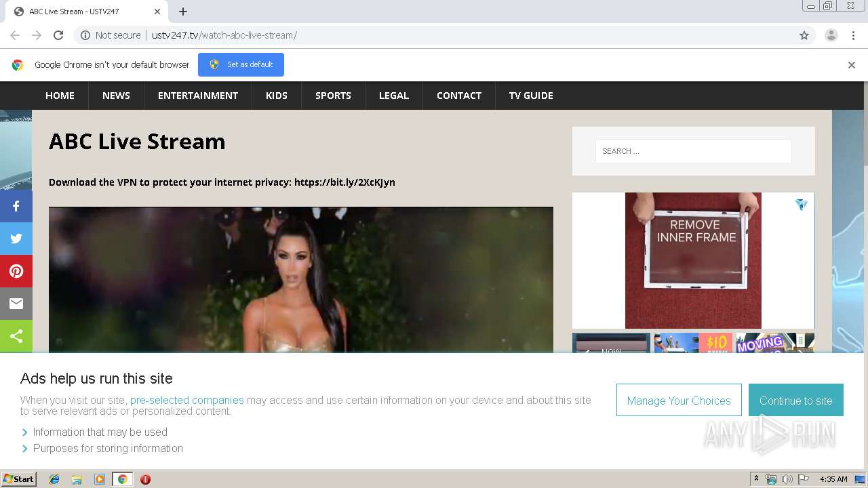Click the ad provider icon in sidebar ad

click(802, 204)
